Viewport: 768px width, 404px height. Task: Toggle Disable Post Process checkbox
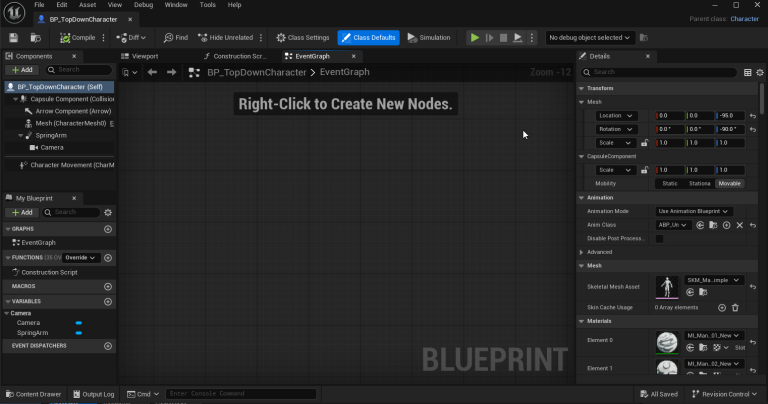tap(659, 238)
